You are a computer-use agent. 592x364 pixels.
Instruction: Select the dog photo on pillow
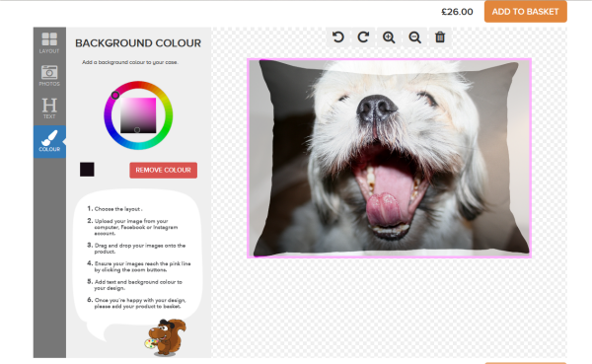click(389, 158)
